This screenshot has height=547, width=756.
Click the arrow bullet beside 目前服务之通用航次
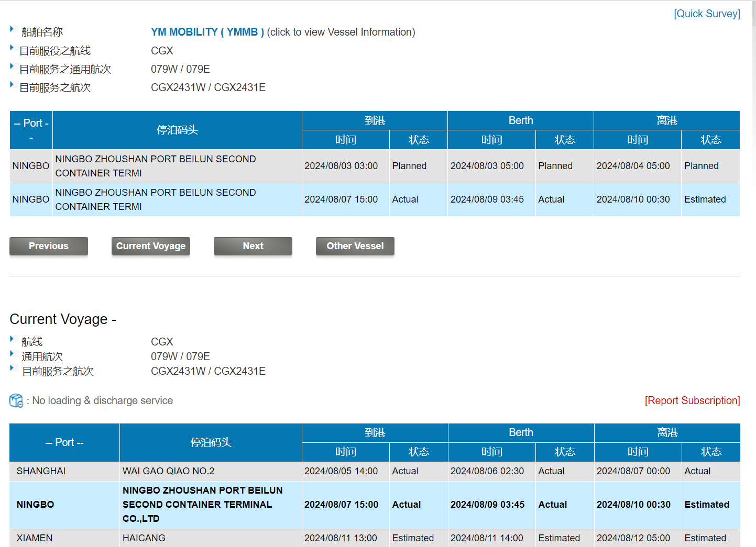[x=12, y=66]
